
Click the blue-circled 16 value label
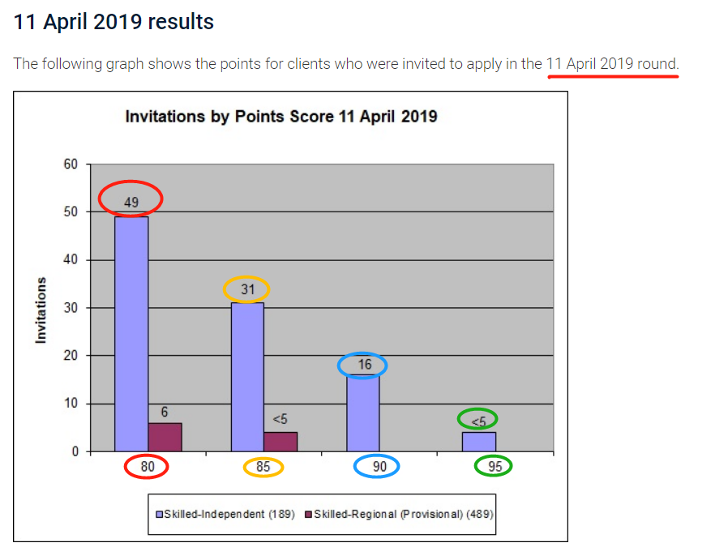coord(365,364)
